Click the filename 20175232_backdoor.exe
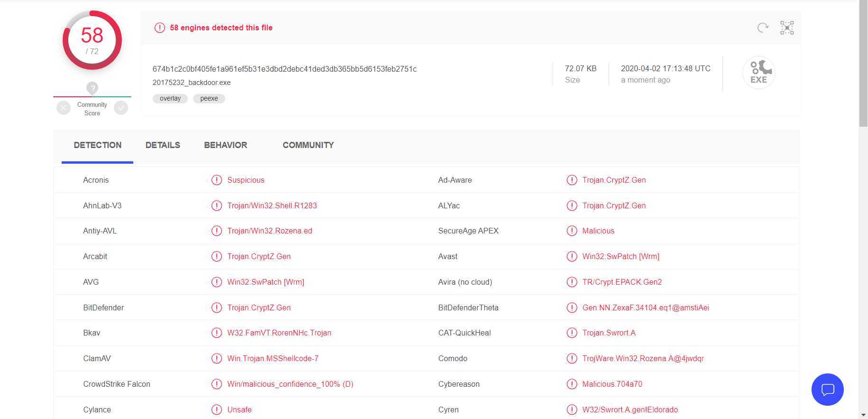This screenshot has width=868, height=419. coord(192,83)
